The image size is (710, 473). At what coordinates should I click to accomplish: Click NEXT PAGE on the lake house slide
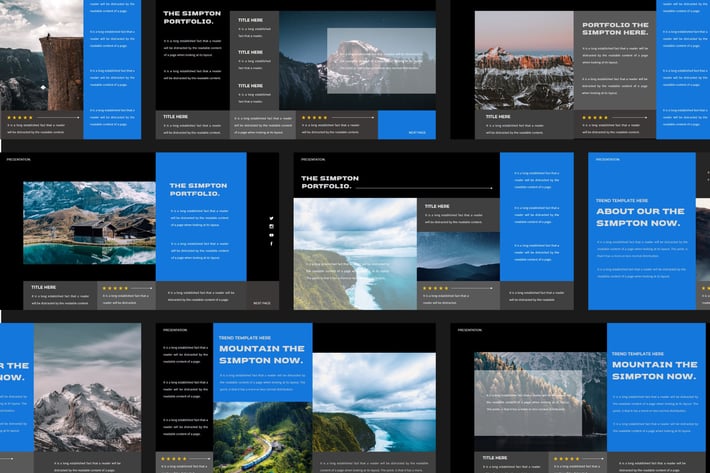pos(262,303)
